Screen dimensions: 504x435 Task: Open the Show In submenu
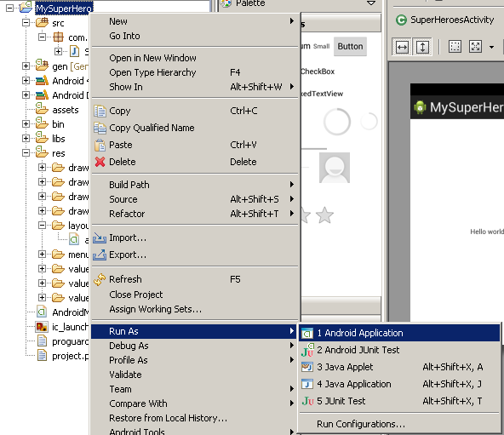click(195, 87)
